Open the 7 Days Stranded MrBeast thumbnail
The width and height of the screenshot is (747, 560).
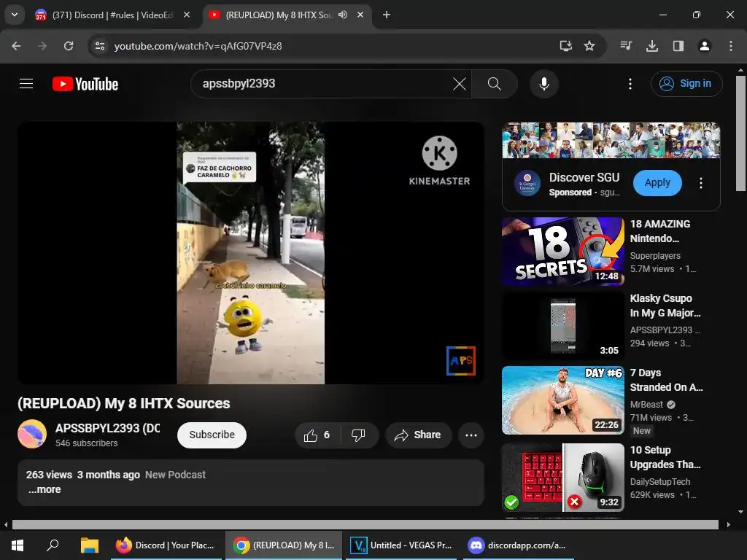[x=562, y=400]
